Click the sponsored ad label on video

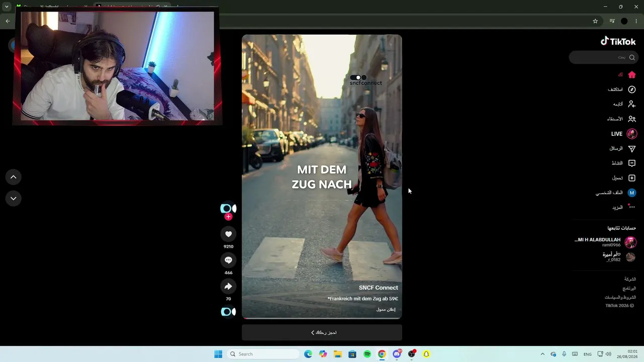pos(386,310)
